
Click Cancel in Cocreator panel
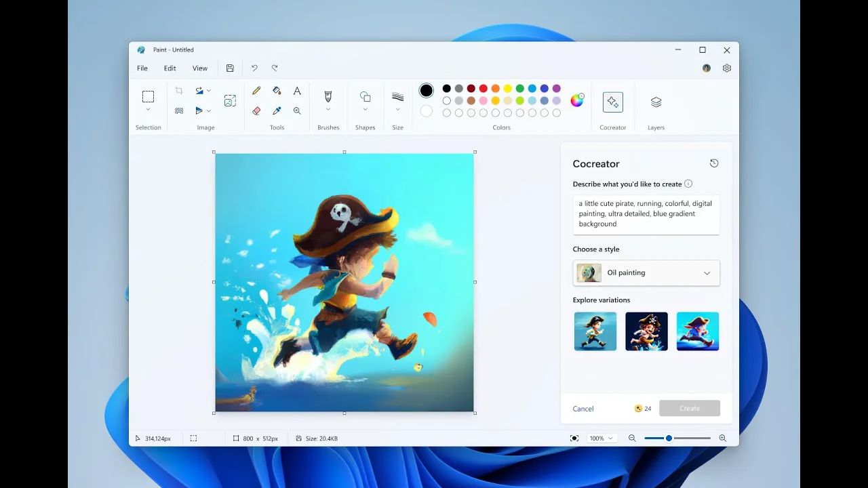[583, 409]
